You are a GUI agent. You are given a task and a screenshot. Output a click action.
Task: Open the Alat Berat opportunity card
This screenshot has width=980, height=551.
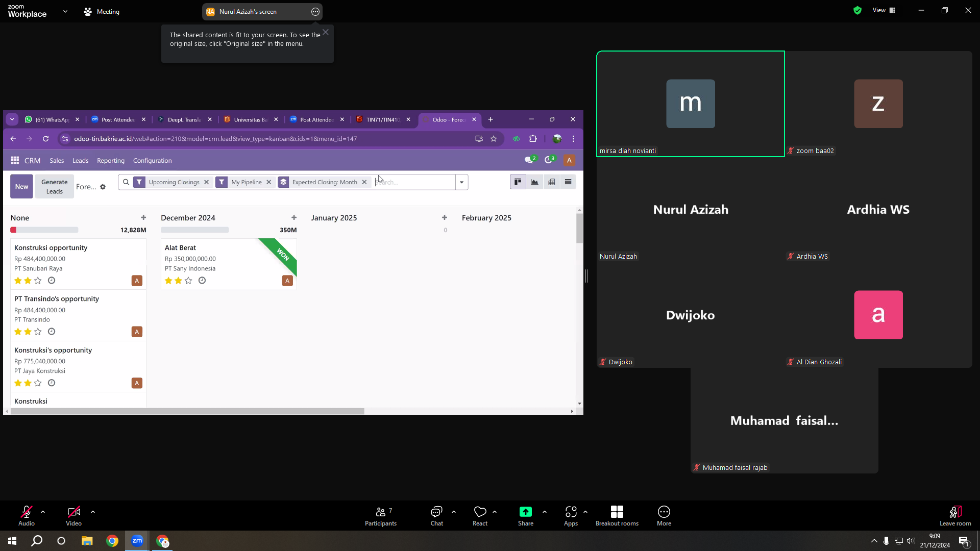click(229, 264)
